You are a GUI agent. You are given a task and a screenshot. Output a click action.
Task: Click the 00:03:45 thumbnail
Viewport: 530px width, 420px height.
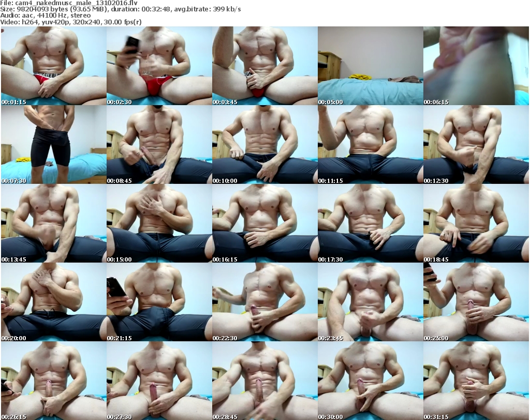(264, 66)
